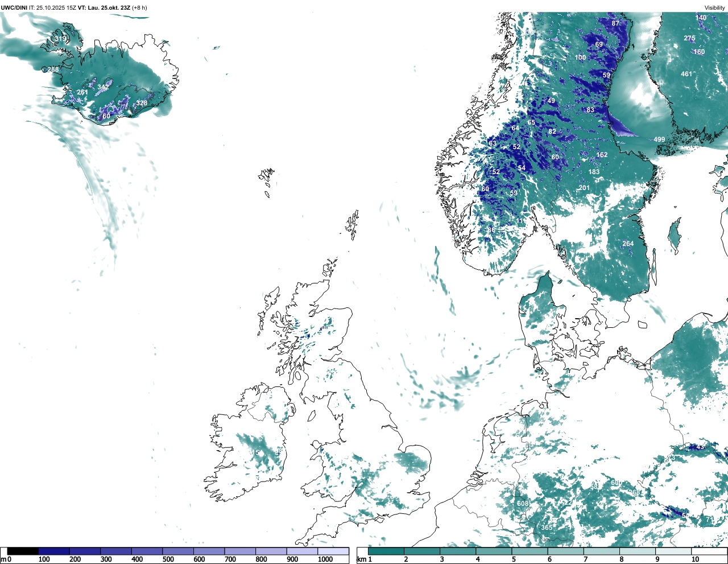Click the '264' value in southern Sweden
Image resolution: width=728 pixels, height=564 pixels.
[x=628, y=244]
